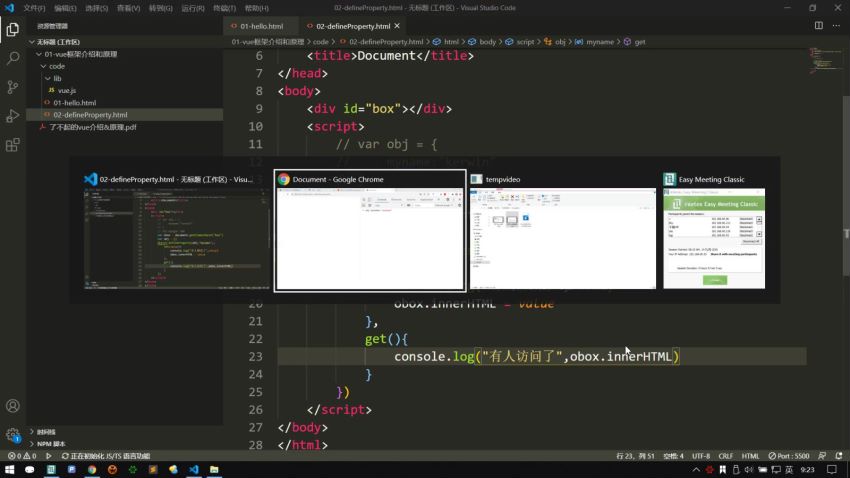Screen dimensions: 850x478
Task: Collapse the lib folder
Action: point(125,79)
